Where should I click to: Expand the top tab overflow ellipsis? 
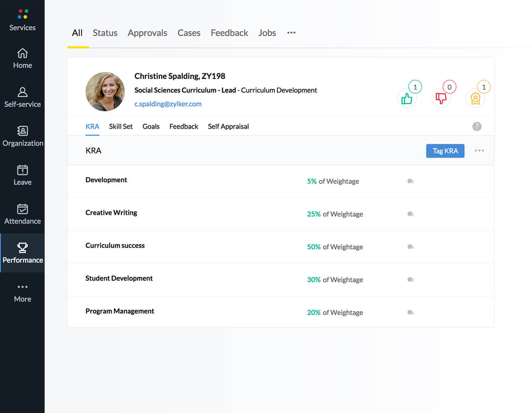pos(291,33)
